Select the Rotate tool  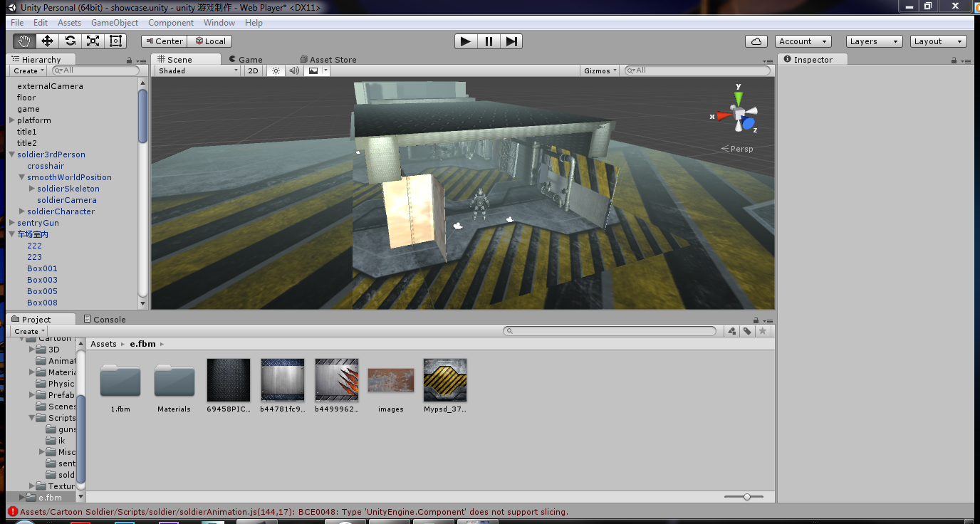coord(70,41)
